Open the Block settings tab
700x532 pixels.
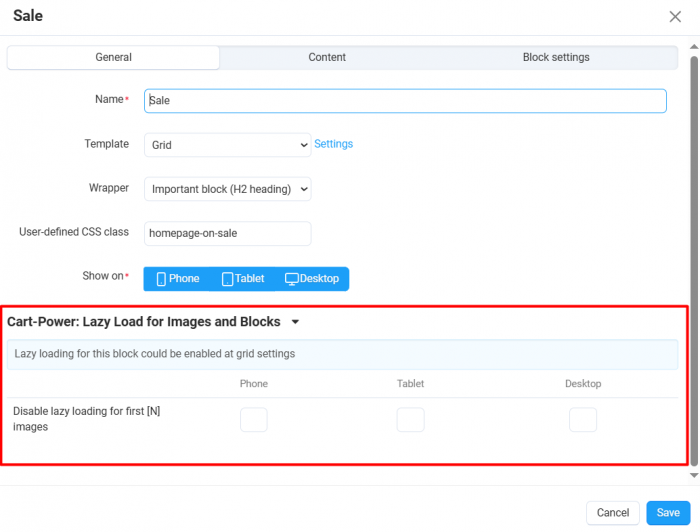point(556,58)
